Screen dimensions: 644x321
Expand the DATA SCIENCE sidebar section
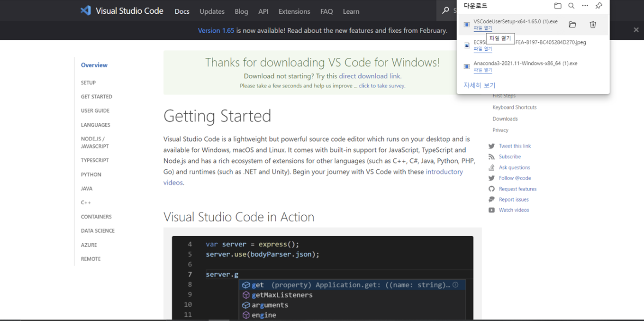click(x=98, y=231)
